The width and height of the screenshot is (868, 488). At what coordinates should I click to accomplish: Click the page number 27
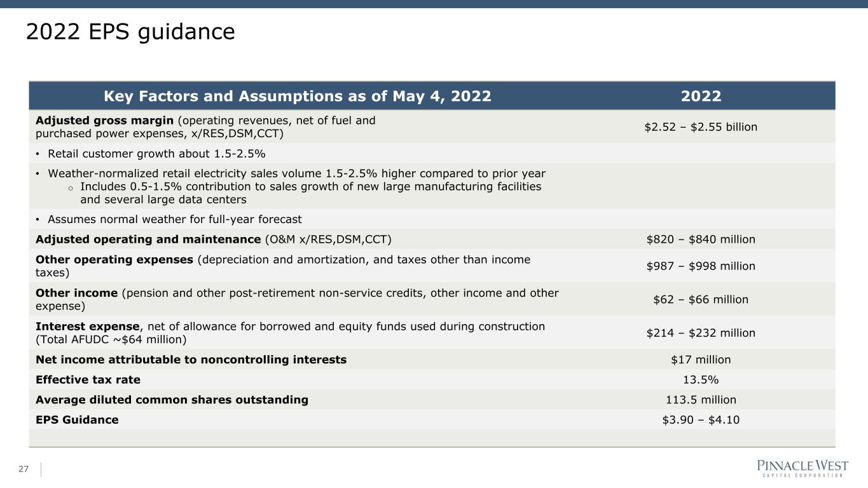[24, 469]
